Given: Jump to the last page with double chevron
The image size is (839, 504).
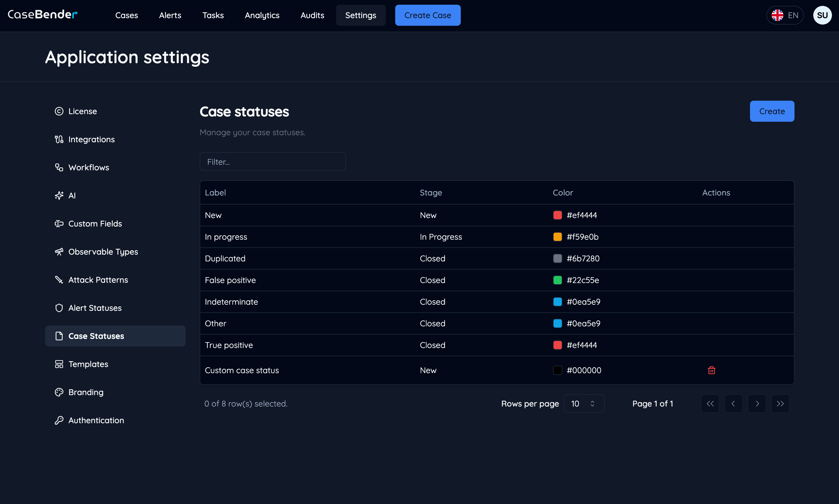Looking at the screenshot, I should 780,404.
